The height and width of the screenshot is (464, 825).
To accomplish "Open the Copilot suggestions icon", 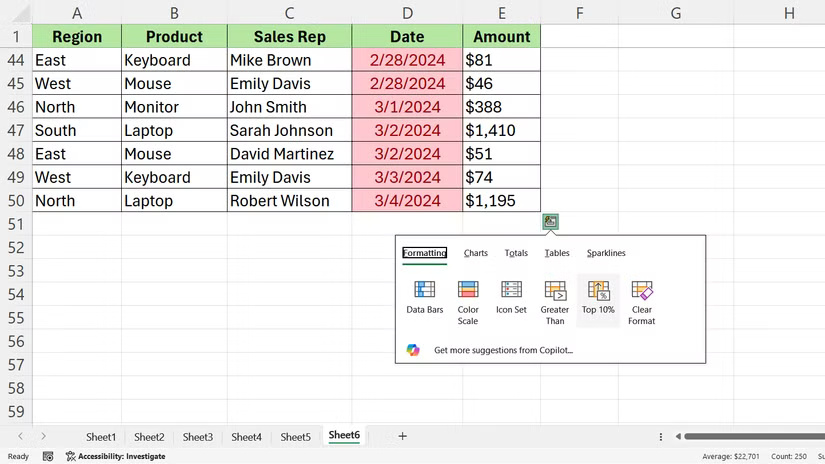I will pyautogui.click(x=413, y=350).
